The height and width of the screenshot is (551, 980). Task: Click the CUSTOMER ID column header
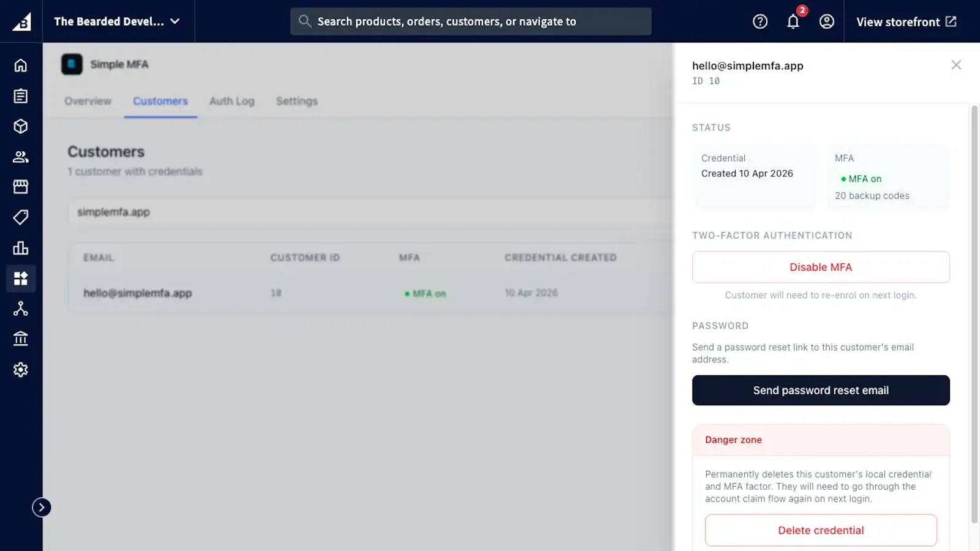point(305,258)
